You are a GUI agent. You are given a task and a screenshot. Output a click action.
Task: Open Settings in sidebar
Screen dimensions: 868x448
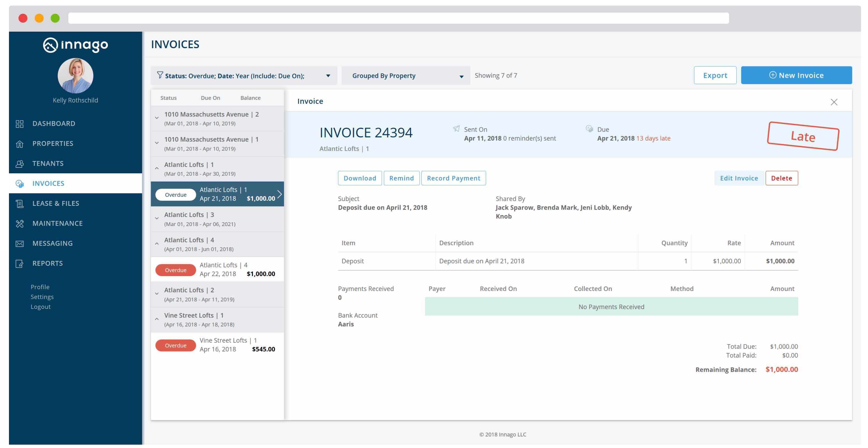[x=42, y=297]
